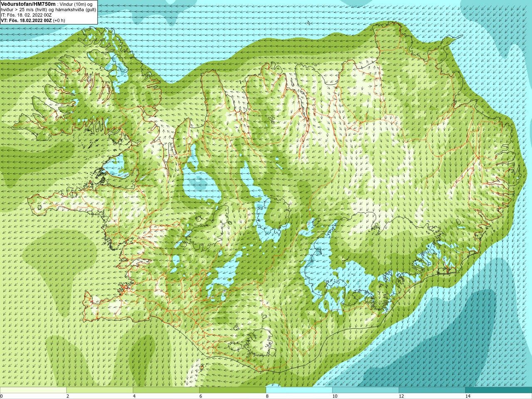
Task: Click the '8' label on the color scale
Action: point(267,396)
